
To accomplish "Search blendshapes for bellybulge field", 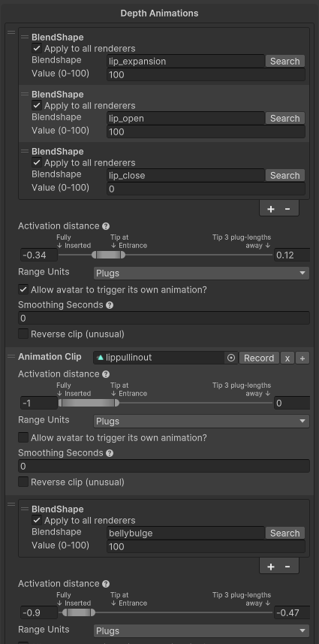I will click(x=285, y=533).
